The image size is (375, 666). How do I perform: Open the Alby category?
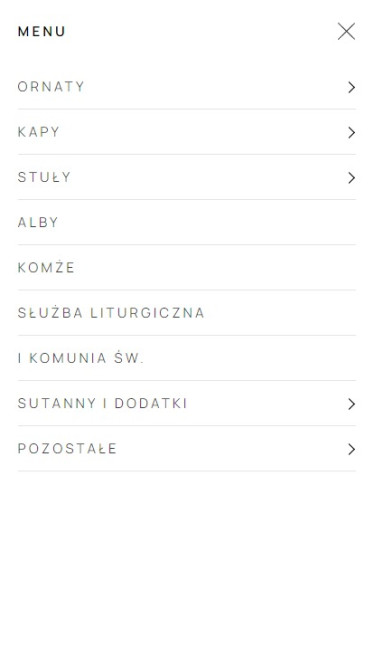pyautogui.click(x=38, y=222)
